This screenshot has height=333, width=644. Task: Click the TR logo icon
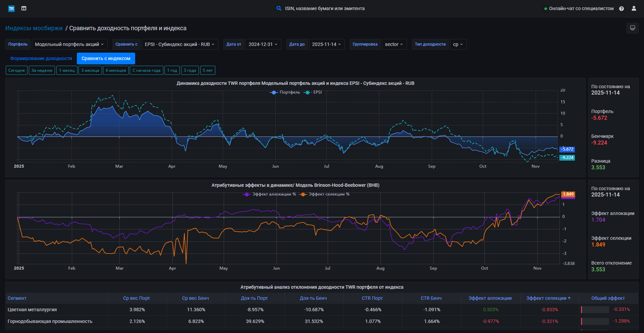tap(11, 9)
